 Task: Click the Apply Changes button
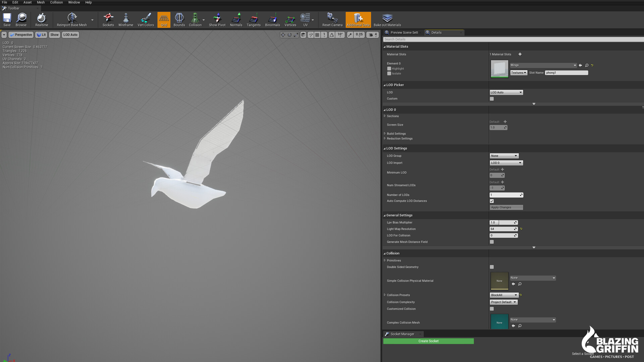click(506, 207)
